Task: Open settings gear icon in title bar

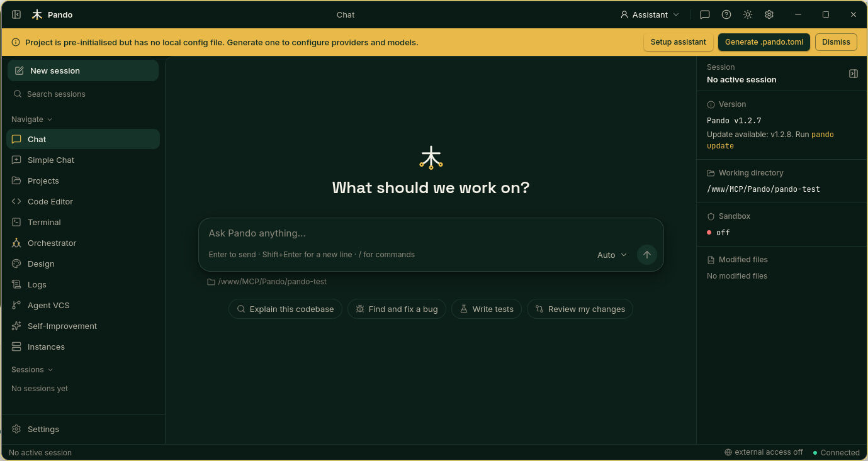Action: 769,14
